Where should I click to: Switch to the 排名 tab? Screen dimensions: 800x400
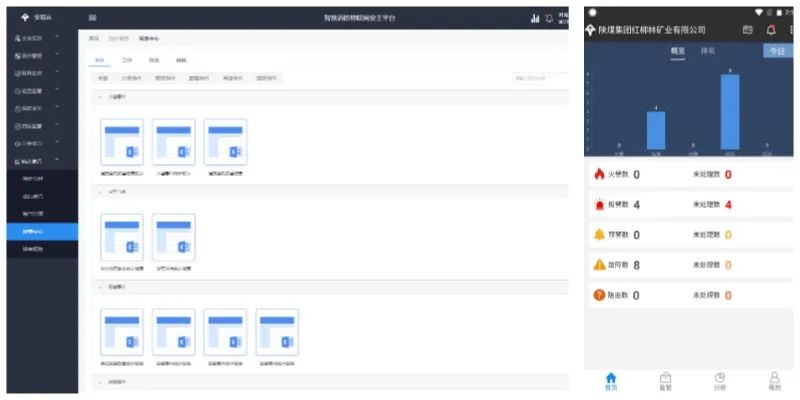(707, 50)
